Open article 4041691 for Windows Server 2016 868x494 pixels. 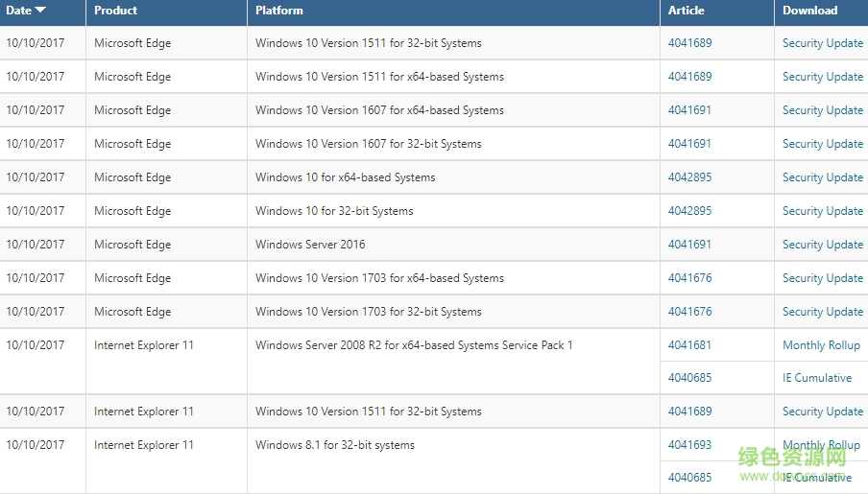tap(690, 245)
